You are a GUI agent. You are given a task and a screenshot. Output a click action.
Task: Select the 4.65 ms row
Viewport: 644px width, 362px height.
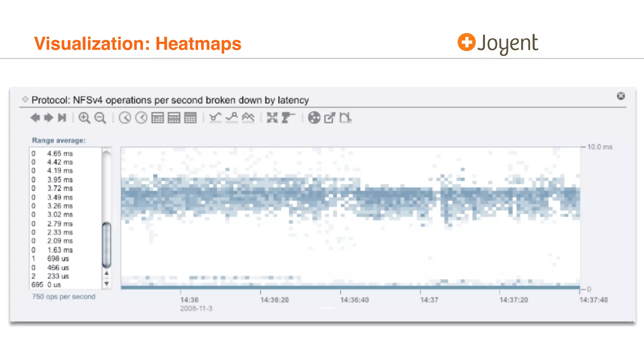tap(65, 153)
